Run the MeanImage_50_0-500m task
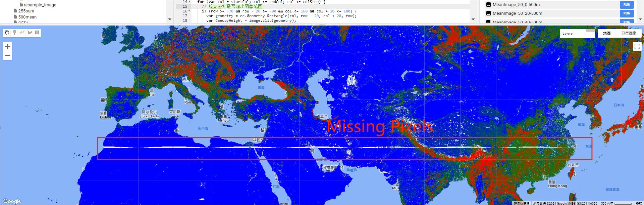The width and height of the screenshot is (644, 205). [627, 5]
